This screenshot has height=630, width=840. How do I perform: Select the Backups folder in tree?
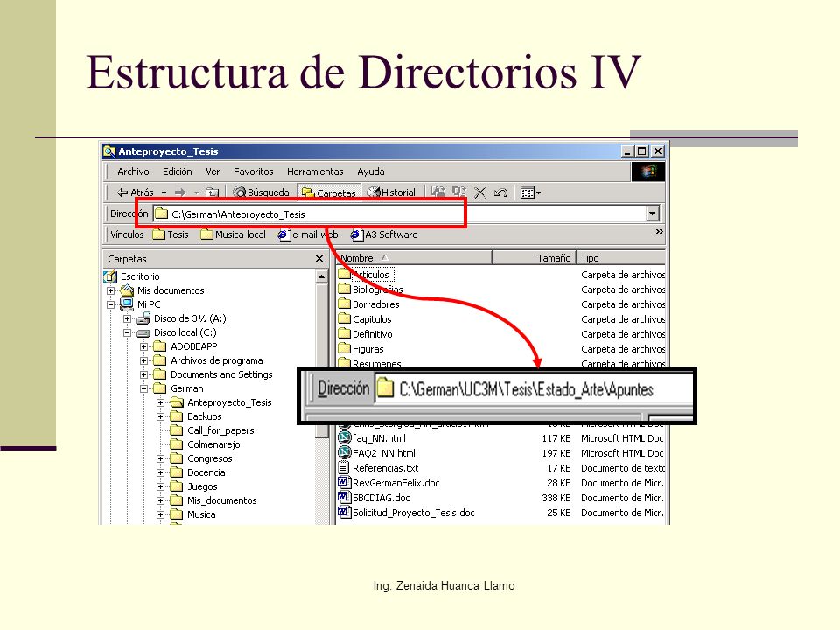click(204, 416)
